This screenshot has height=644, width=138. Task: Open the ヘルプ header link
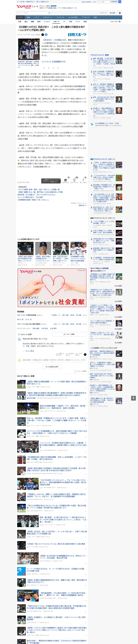[x=94, y=2]
